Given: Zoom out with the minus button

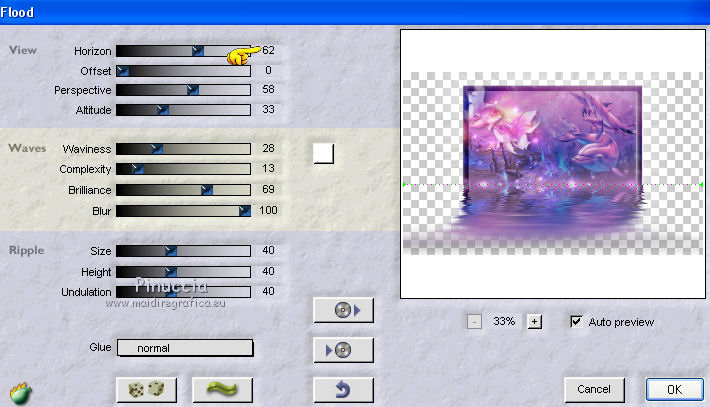Looking at the screenshot, I should pyautogui.click(x=474, y=322).
